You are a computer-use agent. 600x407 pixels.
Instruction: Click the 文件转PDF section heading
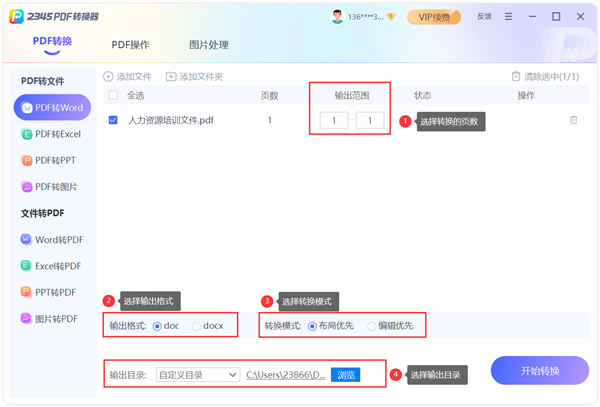coord(42,213)
